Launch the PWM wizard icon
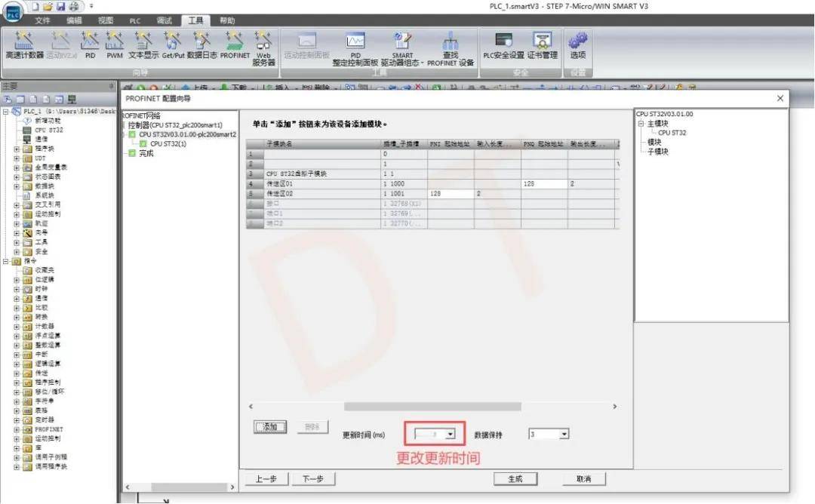815x504 pixels. [115, 45]
